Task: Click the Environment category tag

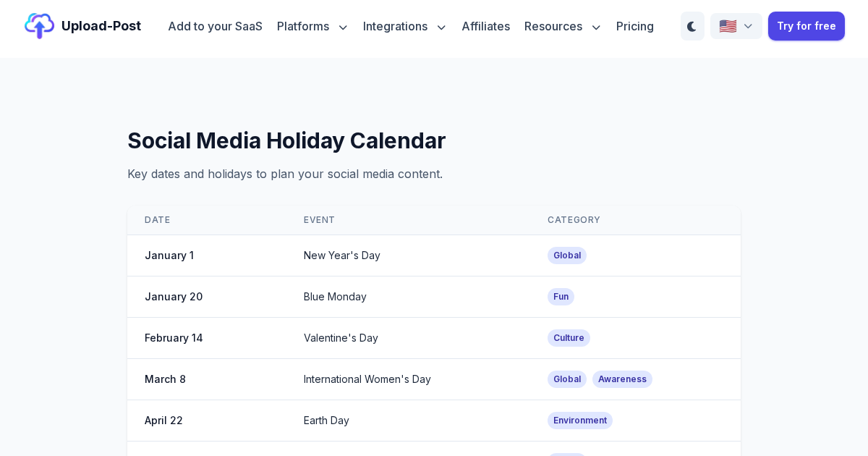Action: coord(580,421)
